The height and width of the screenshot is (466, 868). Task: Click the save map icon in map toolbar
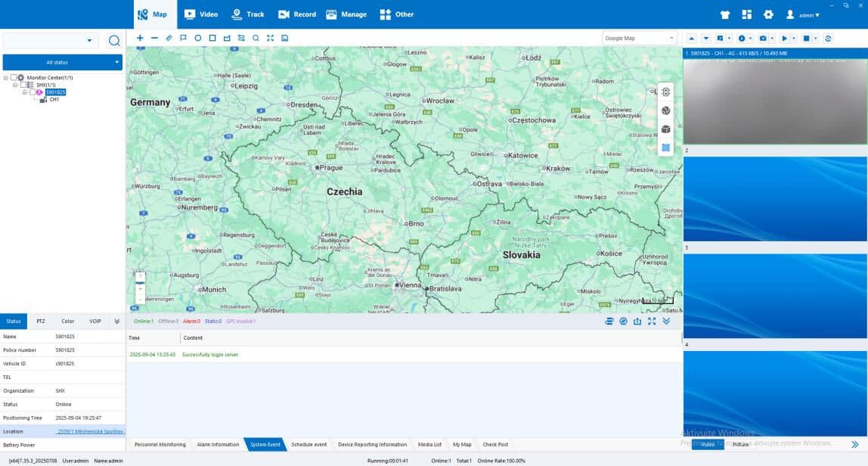tap(284, 39)
